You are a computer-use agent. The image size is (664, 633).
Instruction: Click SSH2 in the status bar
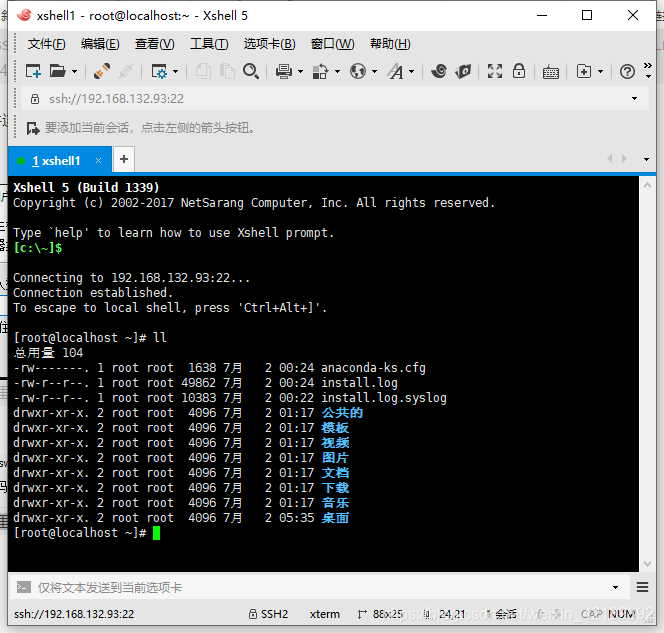pyautogui.click(x=268, y=614)
